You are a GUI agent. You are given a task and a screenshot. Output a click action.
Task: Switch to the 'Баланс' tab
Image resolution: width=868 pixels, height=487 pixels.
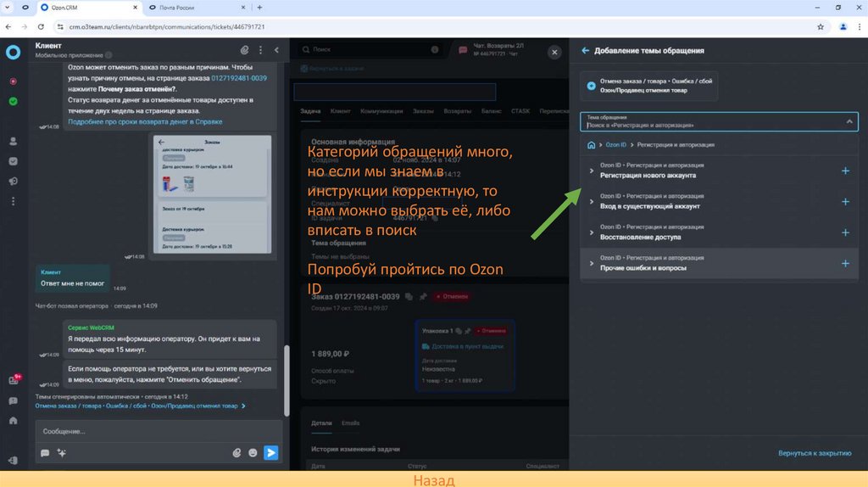[x=491, y=111]
